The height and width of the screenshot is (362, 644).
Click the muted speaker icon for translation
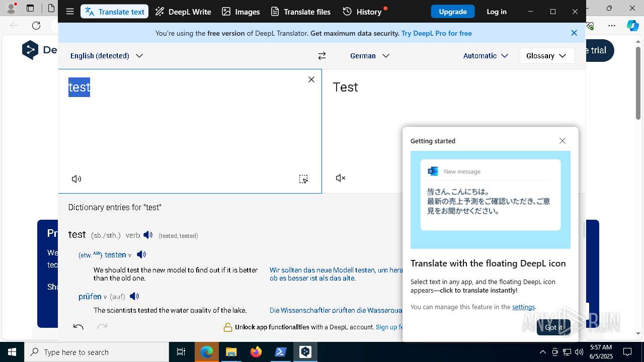(341, 178)
